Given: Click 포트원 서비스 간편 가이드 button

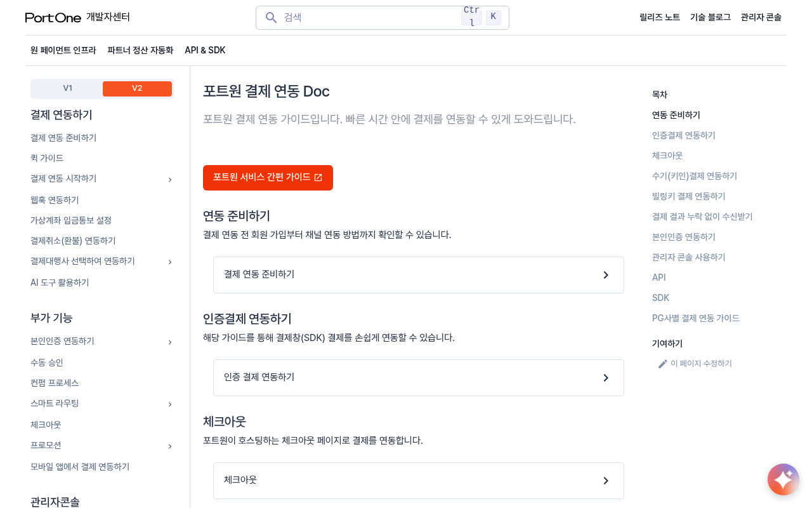Looking at the screenshot, I should point(268,178).
